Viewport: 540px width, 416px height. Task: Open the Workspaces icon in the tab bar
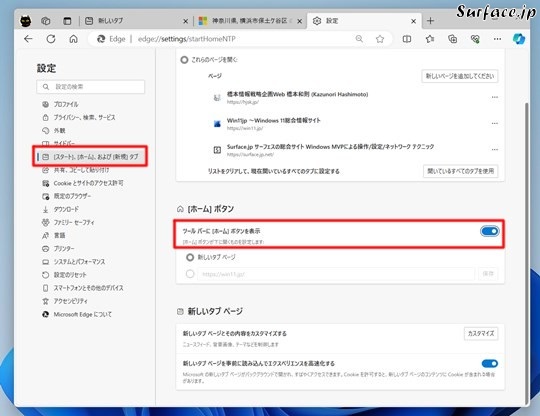point(46,21)
